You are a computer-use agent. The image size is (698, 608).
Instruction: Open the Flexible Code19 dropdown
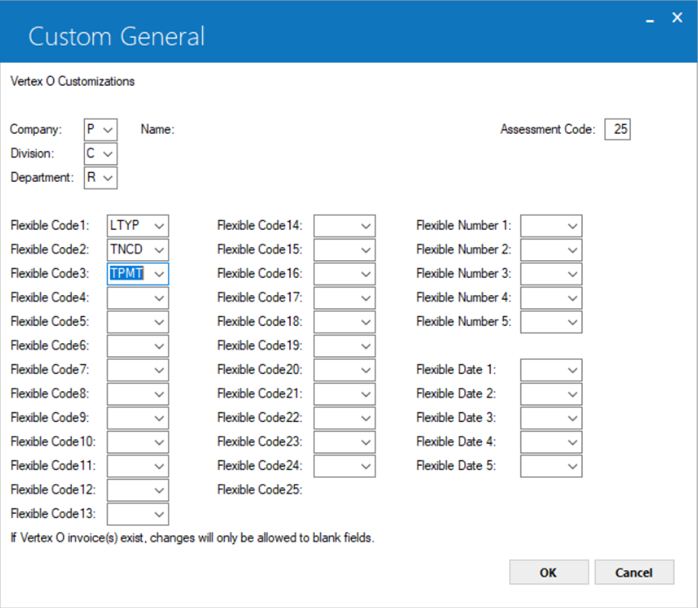(344, 346)
